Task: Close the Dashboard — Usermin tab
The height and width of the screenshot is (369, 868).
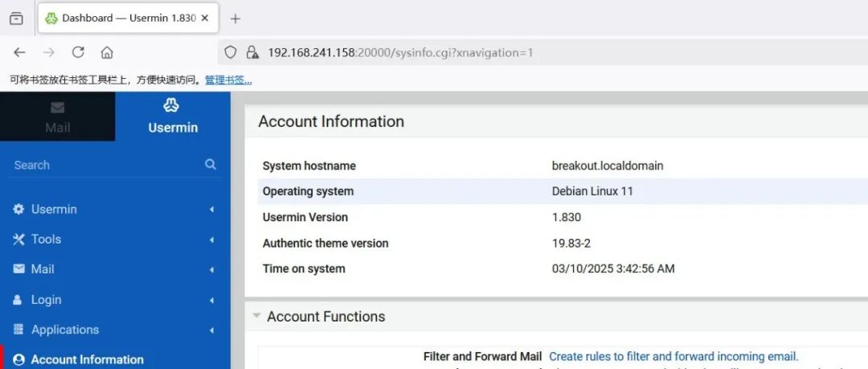Action: 205,18
